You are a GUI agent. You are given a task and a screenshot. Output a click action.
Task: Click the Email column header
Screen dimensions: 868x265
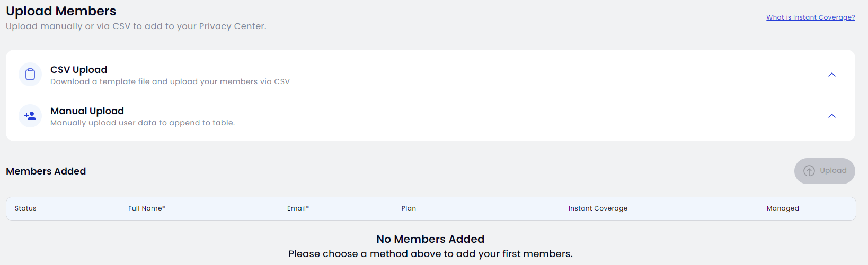298,208
